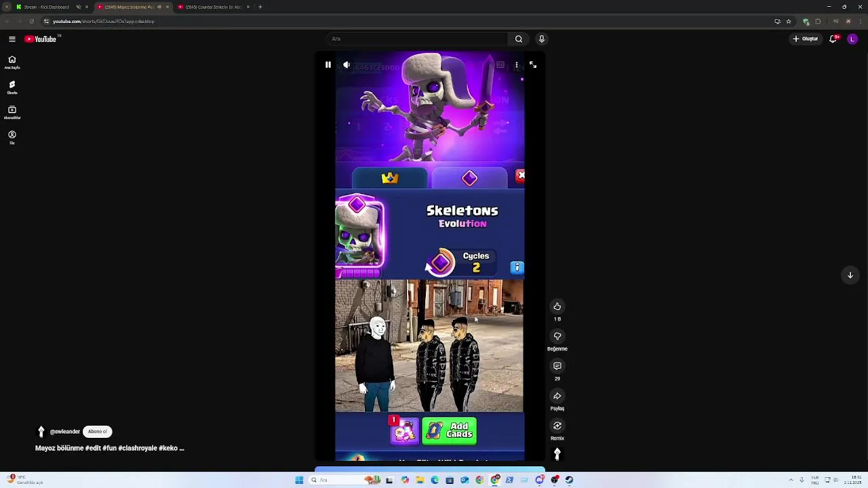Open the weather widget on the taskbar

click(24, 480)
